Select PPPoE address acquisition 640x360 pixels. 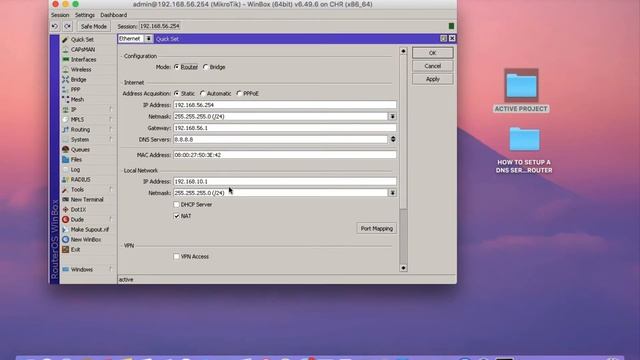point(239,93)
